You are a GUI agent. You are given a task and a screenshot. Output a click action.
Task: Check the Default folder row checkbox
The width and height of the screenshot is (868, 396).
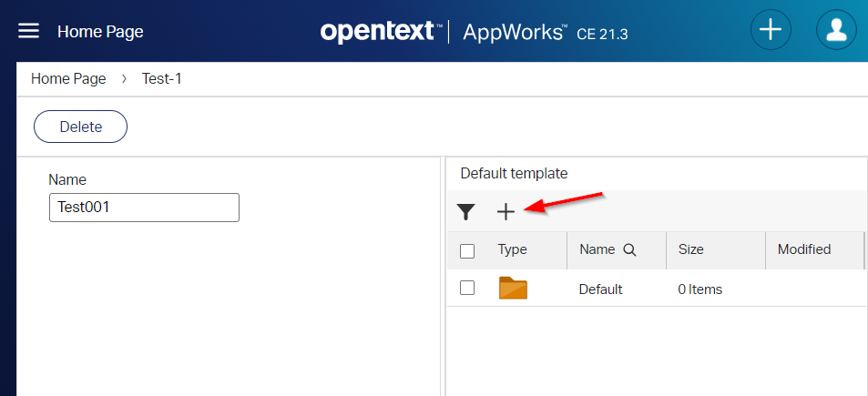467,288
